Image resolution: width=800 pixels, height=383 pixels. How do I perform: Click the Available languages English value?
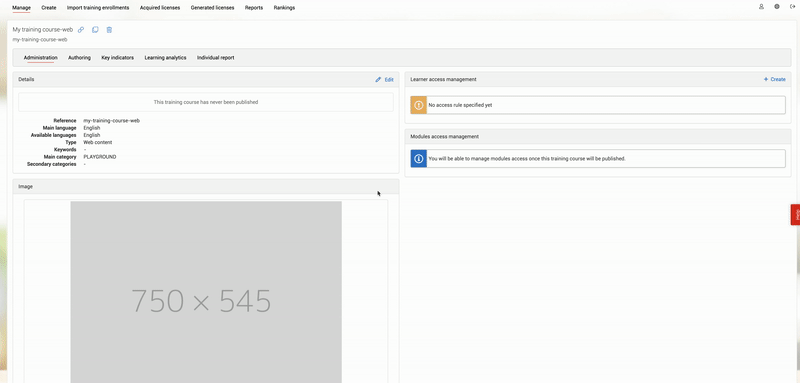[x=92, y=135]
